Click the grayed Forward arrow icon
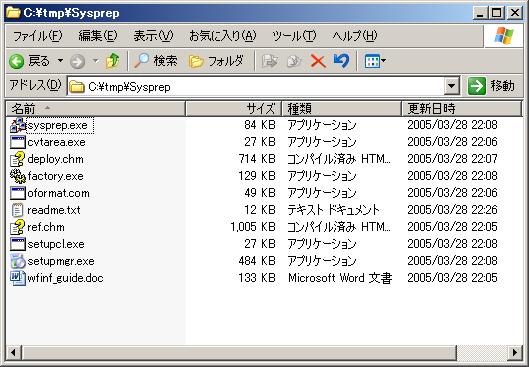529x367 pixels. coord(77,61)
